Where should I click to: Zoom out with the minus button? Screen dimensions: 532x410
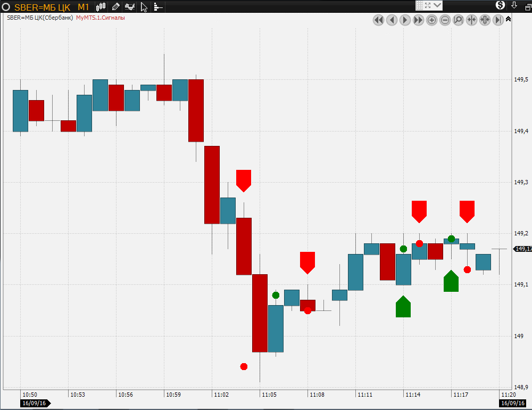coord(445,20)
